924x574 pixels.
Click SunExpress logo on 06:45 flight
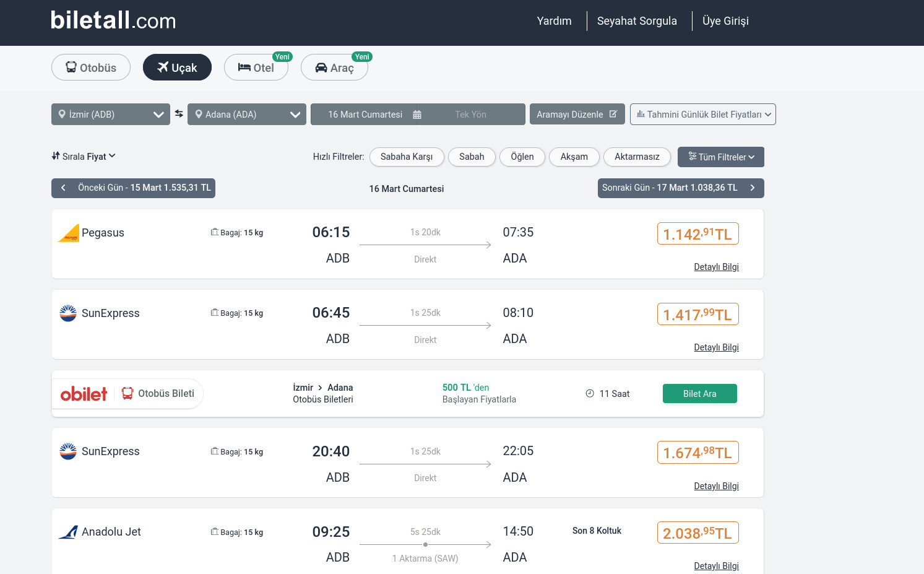(x=68, y=313)
